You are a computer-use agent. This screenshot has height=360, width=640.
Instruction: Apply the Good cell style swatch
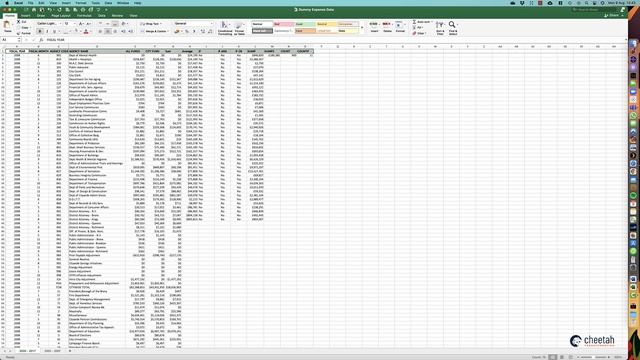[305, 24]
